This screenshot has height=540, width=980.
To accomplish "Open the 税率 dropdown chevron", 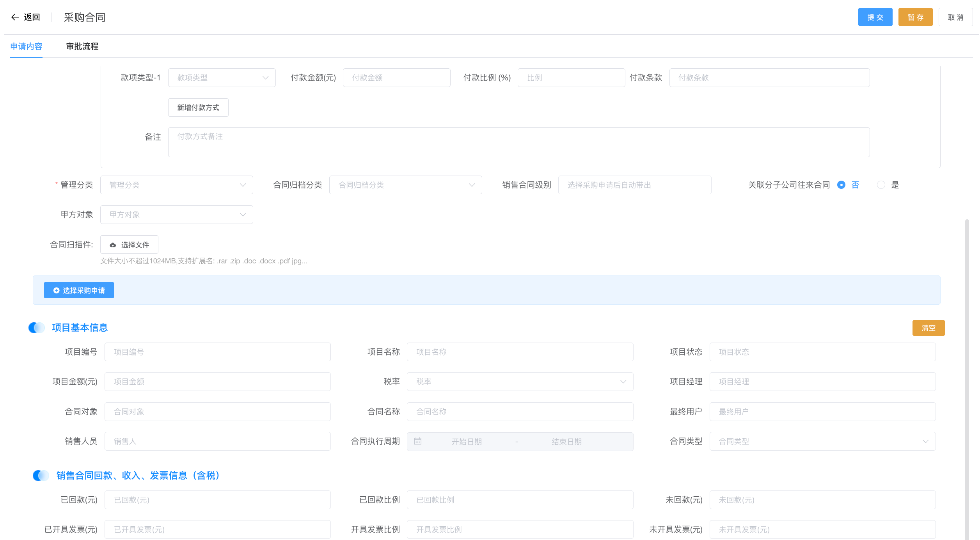I will (x=623, y=382).
